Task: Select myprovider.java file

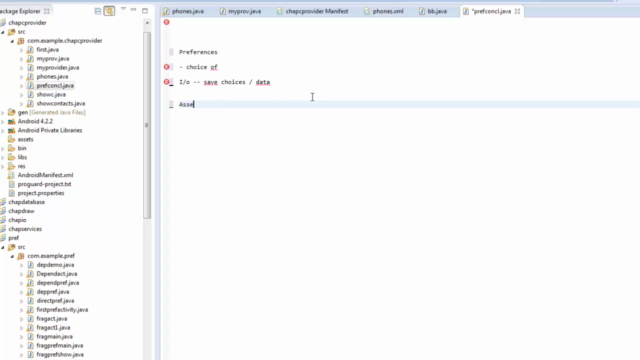Action: pos(58,68)
